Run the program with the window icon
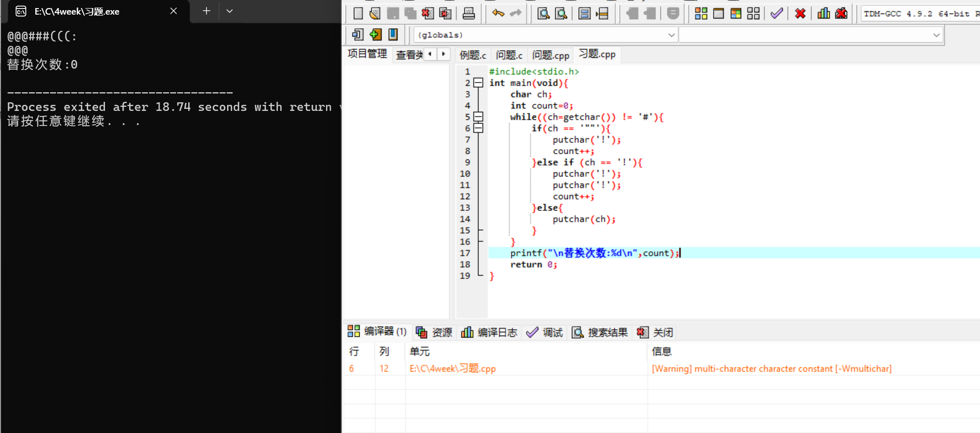This screenshot has width=980, height=433. [719, 14]
